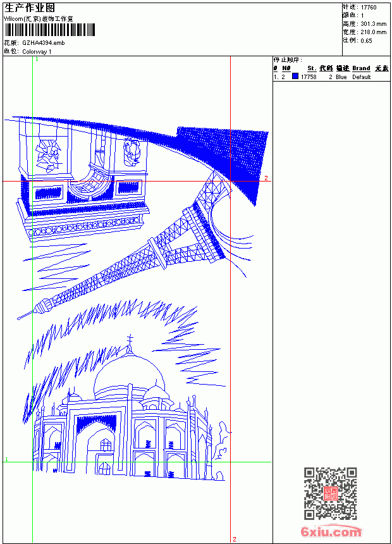This screenshot has height=544, width=392.
Task: Click the dense blue triangular stitch area
Action: tap(236, 156)
